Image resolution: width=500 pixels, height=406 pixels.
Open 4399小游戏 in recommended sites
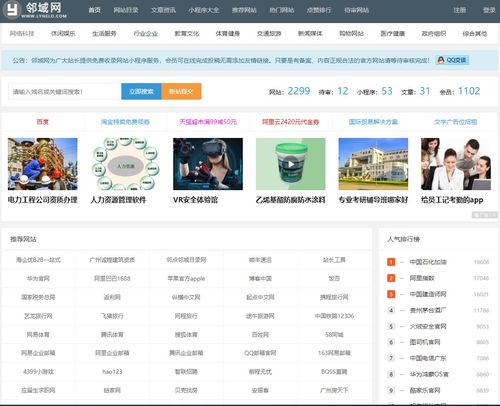[38, 372]
